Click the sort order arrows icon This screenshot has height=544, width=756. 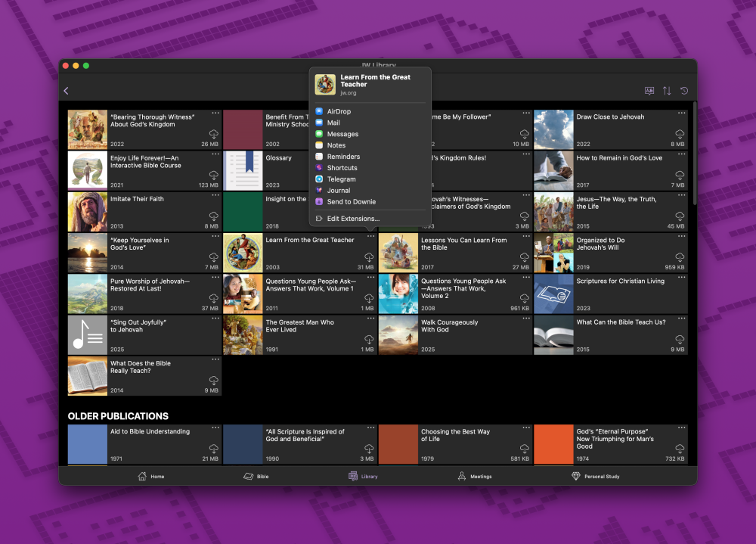(x=667, y=91)
